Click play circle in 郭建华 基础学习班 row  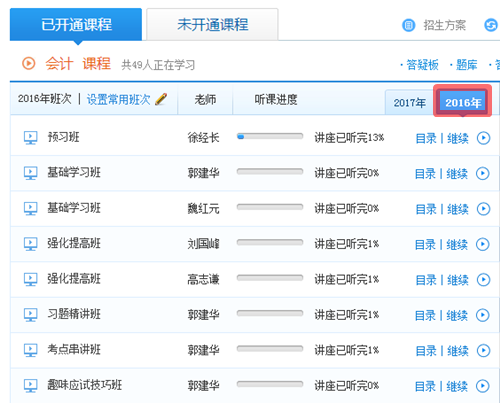point(483,173)
